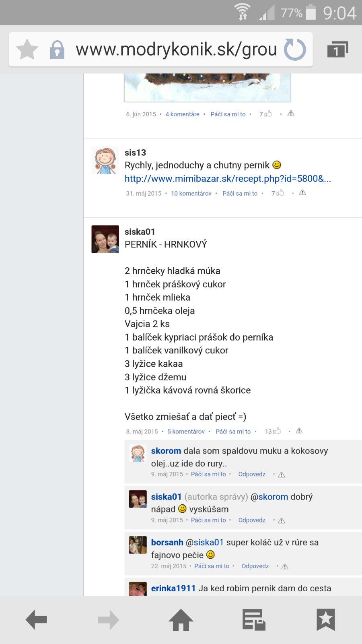The height and width of the screenshot is (644, 362).
Task: Expand 5 komentárov on siska01 post
Action: click(x=186, y=431)
